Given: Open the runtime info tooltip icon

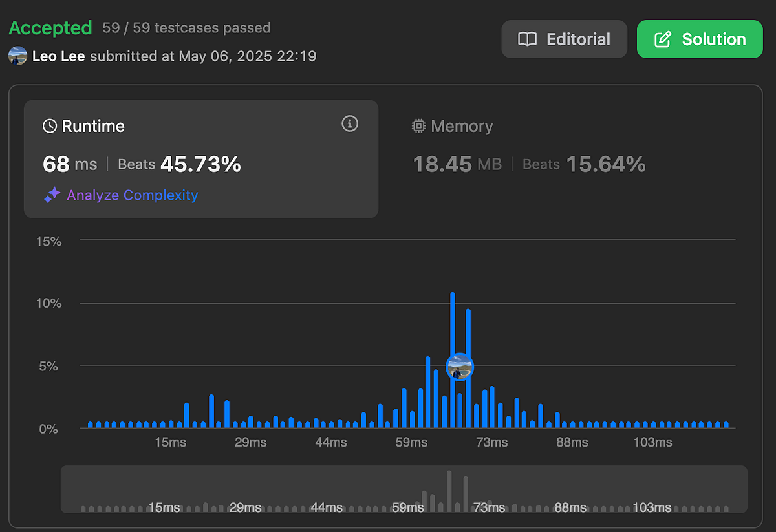Looking at the screenshot, I should coord(350,123).
